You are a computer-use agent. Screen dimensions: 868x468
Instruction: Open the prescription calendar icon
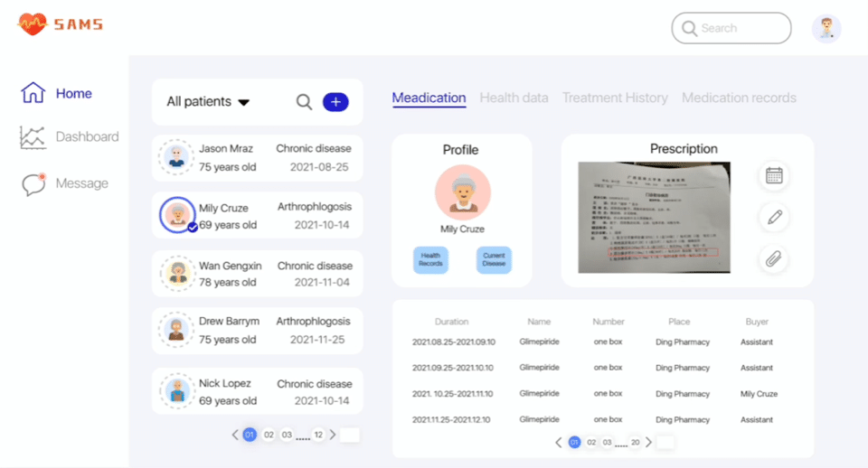pos(774,176)
